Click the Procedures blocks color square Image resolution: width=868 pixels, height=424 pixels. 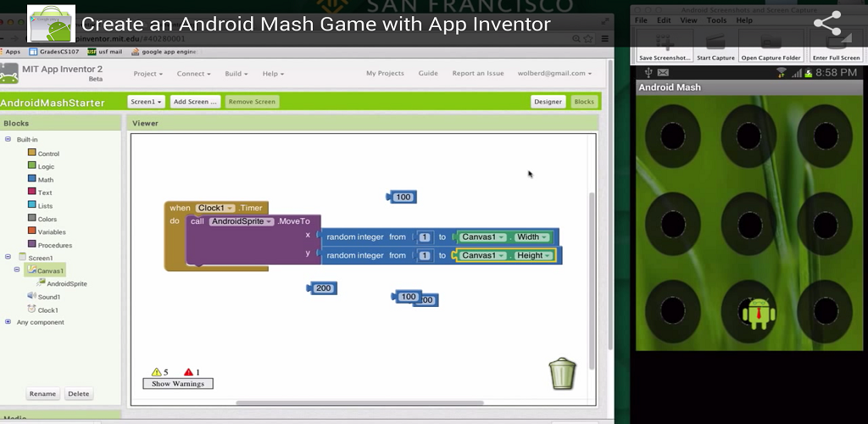coord(31,244)
